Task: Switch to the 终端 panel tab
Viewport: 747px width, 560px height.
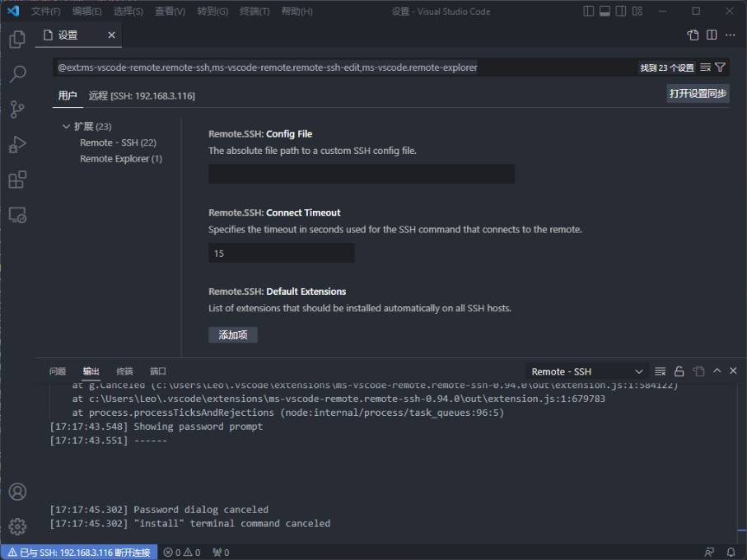Action: 124,371
